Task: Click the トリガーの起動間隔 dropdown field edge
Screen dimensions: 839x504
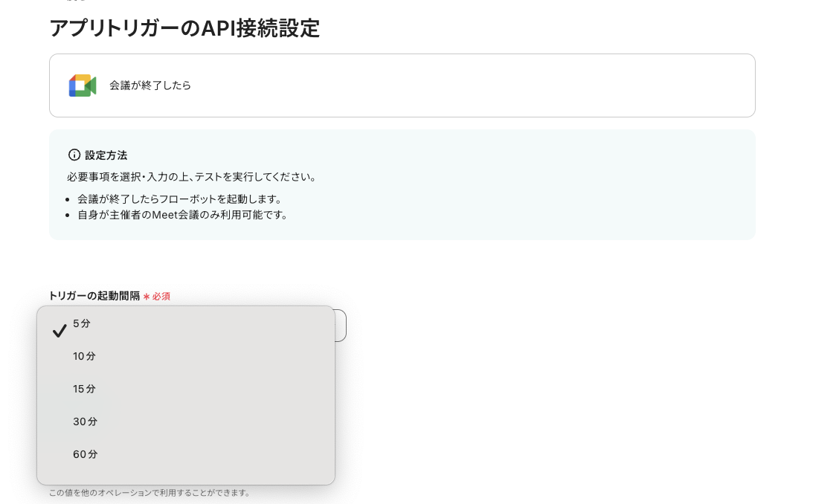Action: (341, 326)
